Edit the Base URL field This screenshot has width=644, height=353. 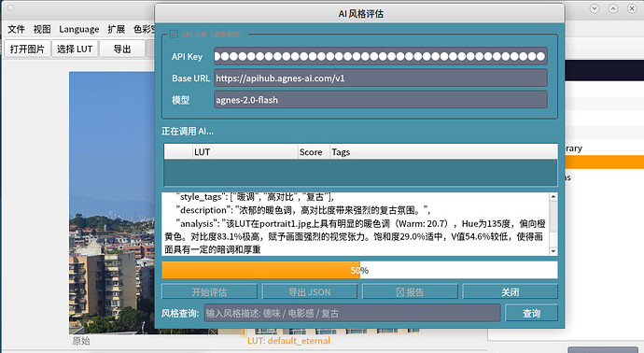click(380, 78)
